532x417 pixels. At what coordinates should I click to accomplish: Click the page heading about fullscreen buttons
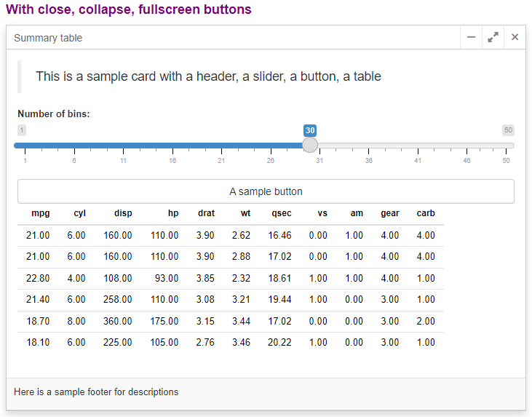[129, 9]
